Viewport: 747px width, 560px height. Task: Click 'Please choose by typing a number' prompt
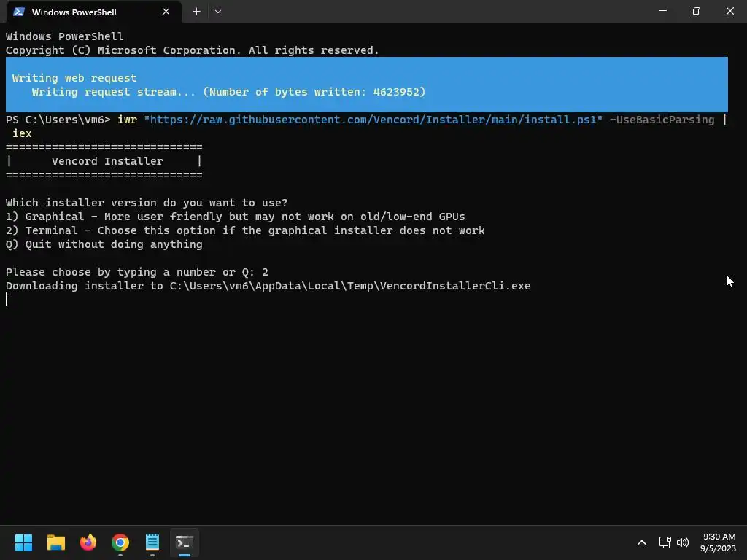click(x=136, y=272)
